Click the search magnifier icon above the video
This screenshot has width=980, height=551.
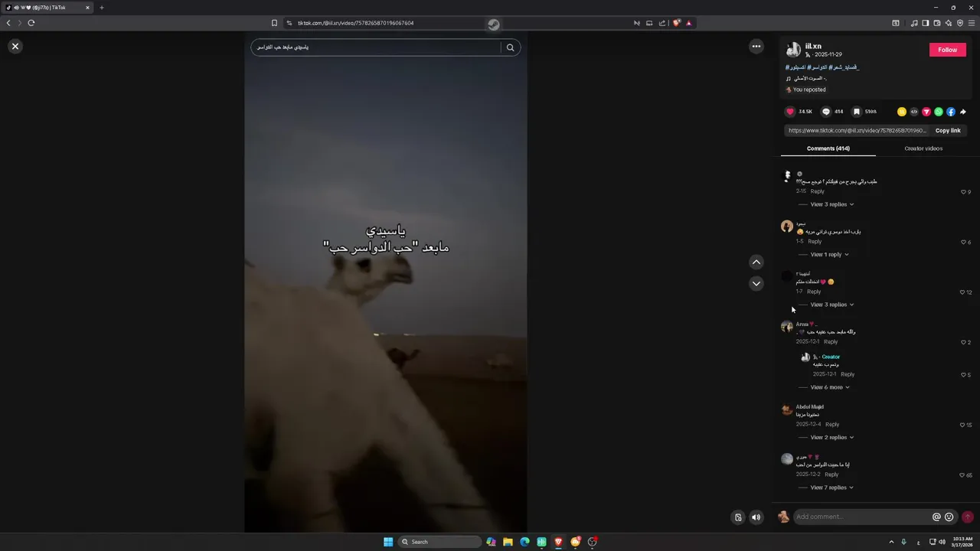tap(511, 47)
